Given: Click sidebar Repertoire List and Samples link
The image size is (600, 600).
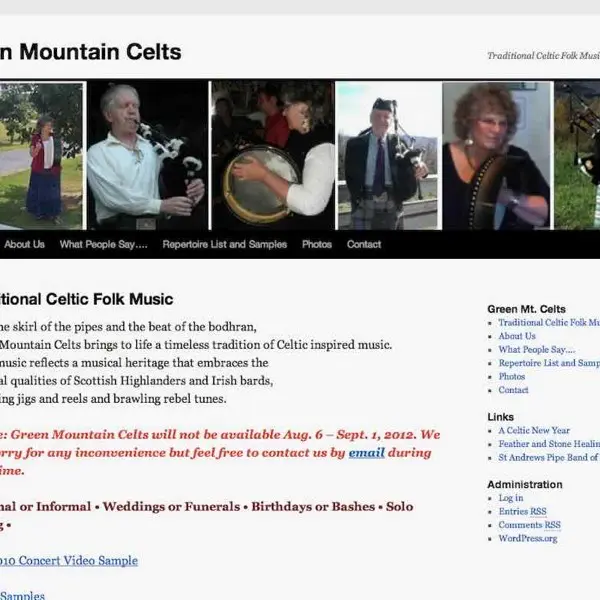Looking at the screenshot, I should [x=549, y=363].
